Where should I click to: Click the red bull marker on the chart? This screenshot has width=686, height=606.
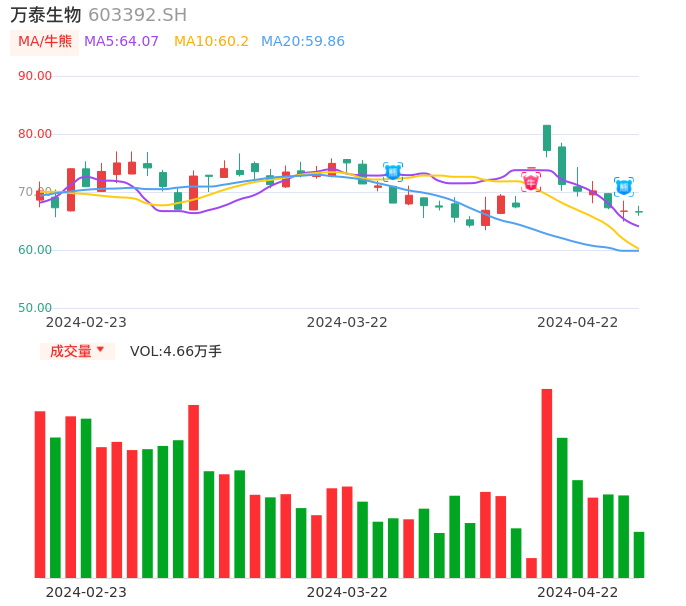pos(531,181)
